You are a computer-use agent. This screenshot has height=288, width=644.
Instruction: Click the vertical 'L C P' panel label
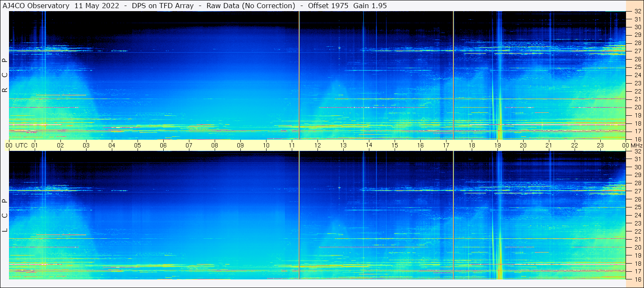click(x=5, y=215)
